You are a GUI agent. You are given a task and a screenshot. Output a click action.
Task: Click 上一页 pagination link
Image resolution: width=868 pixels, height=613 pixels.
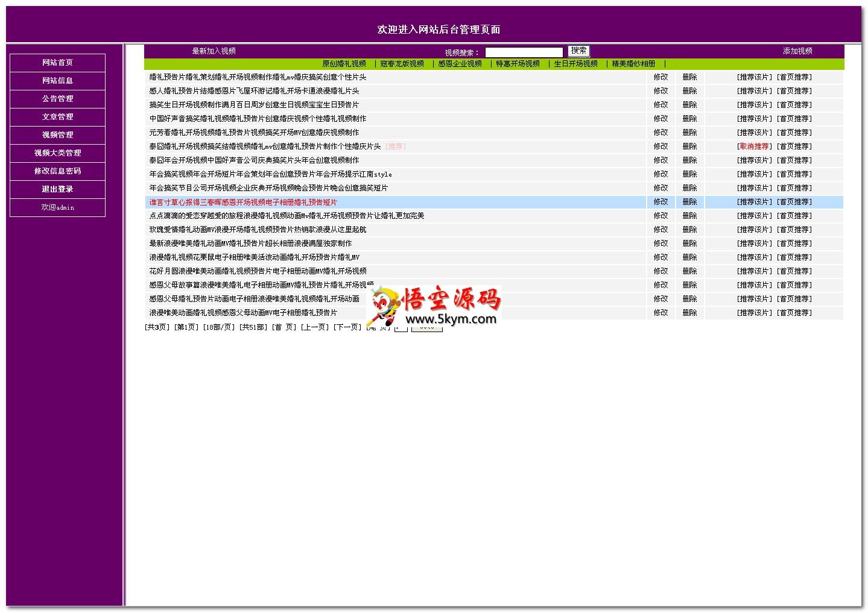[315, 327]
